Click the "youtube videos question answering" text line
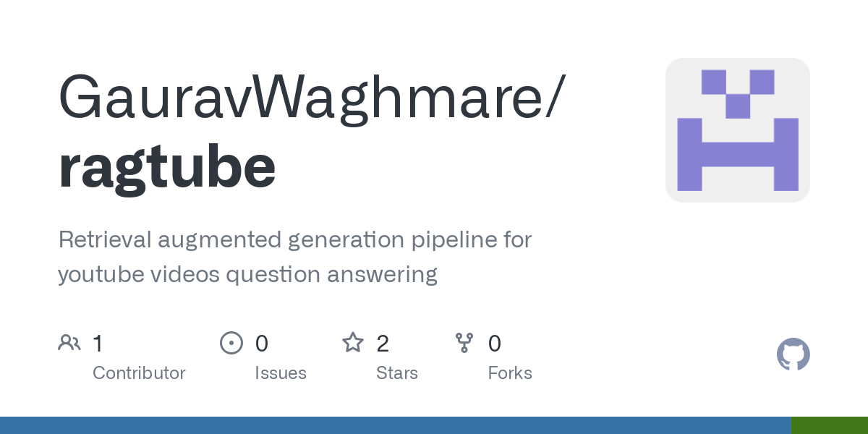868x434 pixels. tap(247, 274)
